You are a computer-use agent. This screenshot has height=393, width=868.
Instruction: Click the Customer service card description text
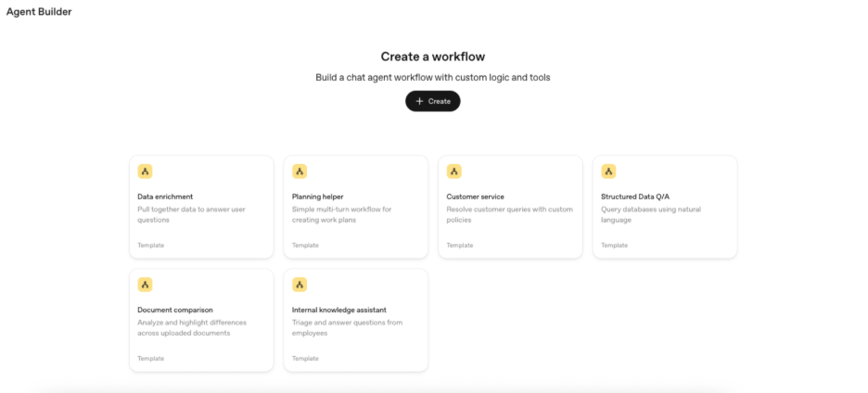pos(509,215)
